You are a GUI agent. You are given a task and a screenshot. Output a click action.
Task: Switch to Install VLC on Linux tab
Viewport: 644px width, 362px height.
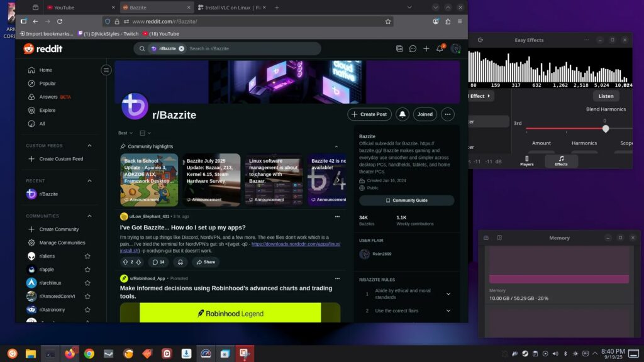pos(231,8)
